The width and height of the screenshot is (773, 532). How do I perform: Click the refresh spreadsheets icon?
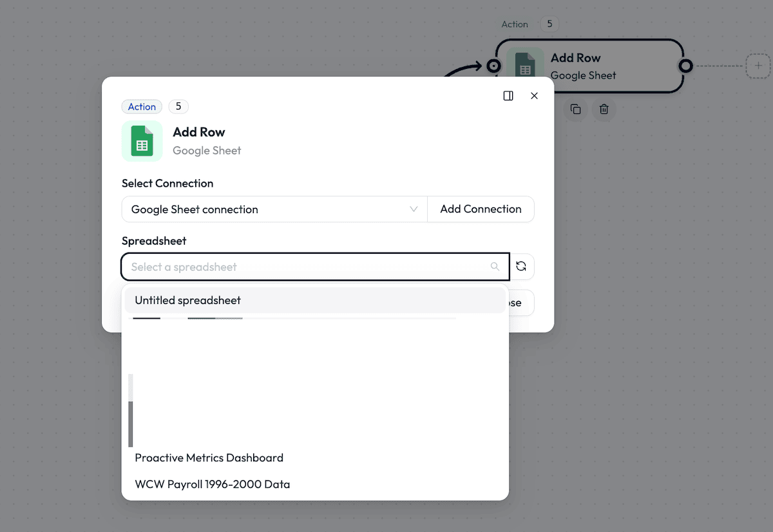[x=522, y=267]
